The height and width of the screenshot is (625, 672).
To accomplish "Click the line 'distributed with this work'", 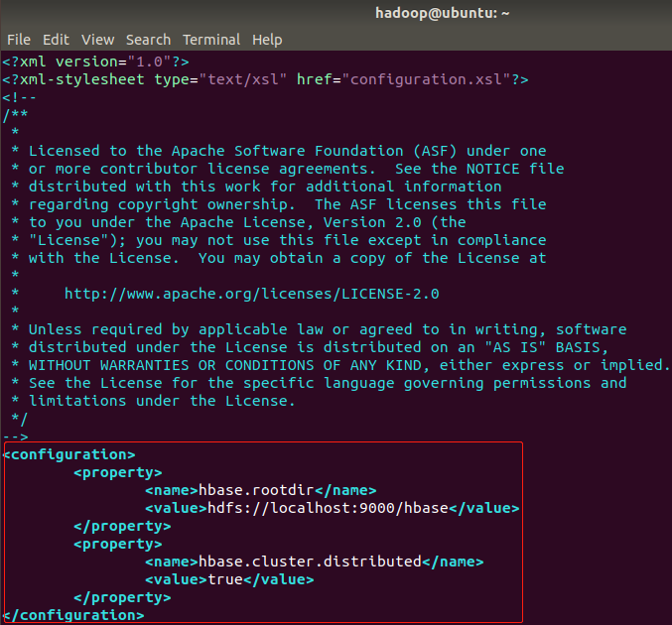I will point(256,187).
